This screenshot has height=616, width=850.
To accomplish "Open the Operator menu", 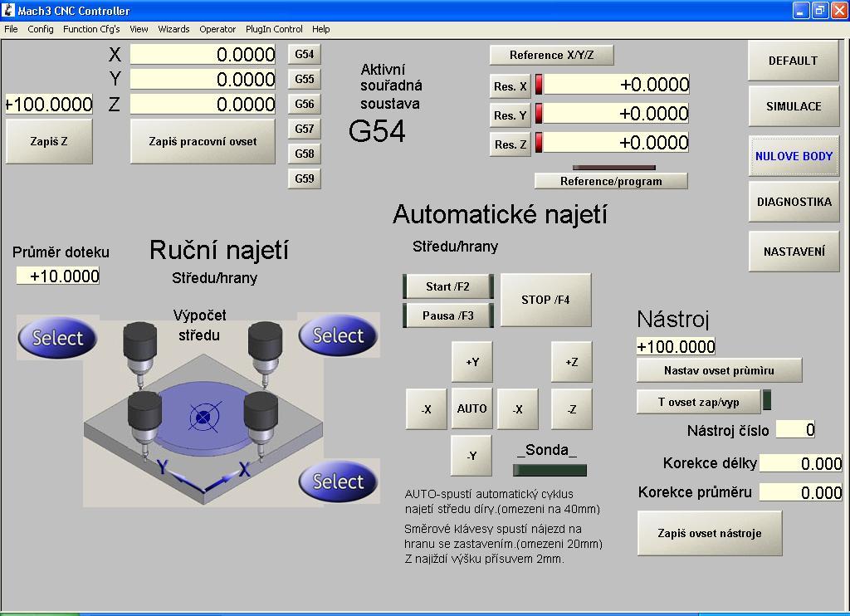I will [x=217, y=29].
